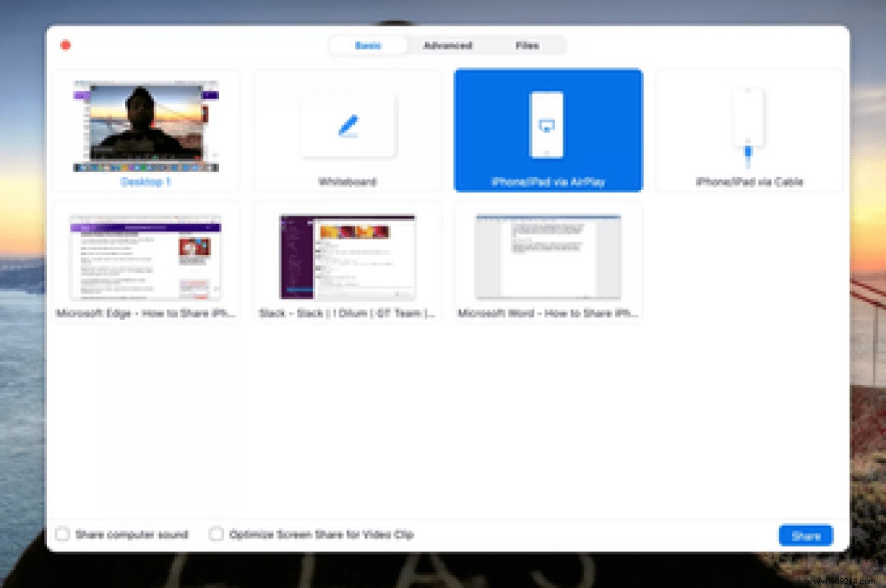Choose iPhone/iPad via AirPlay sharing
Screen dimensions: 886x588
tap(548, 129)
